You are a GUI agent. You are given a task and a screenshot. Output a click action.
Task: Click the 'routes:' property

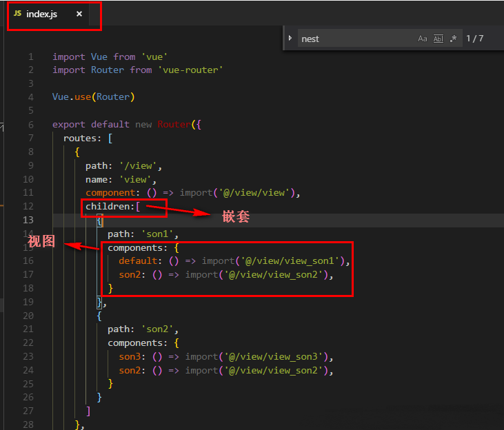82,139
